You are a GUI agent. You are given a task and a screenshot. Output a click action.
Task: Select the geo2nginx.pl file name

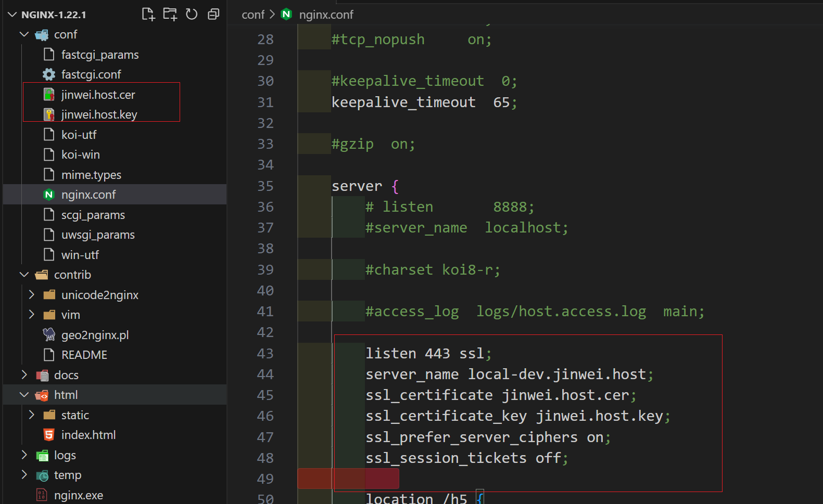point(95,335)
